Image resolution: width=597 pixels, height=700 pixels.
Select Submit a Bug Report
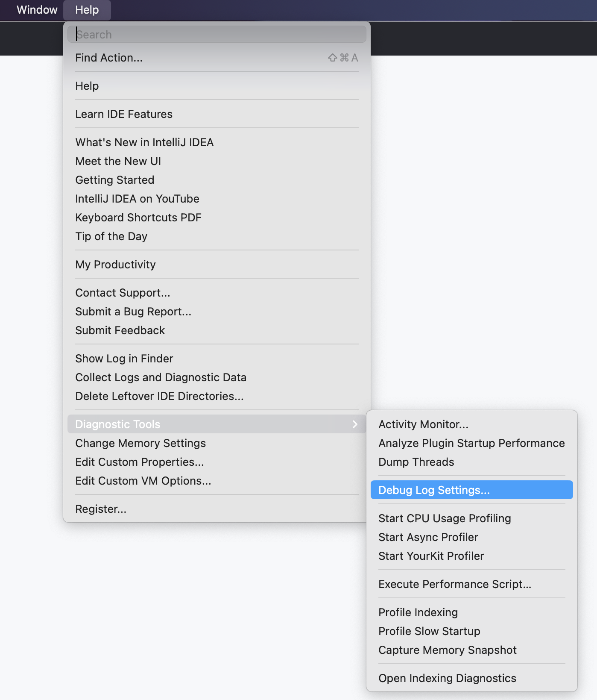coord(134,312)
